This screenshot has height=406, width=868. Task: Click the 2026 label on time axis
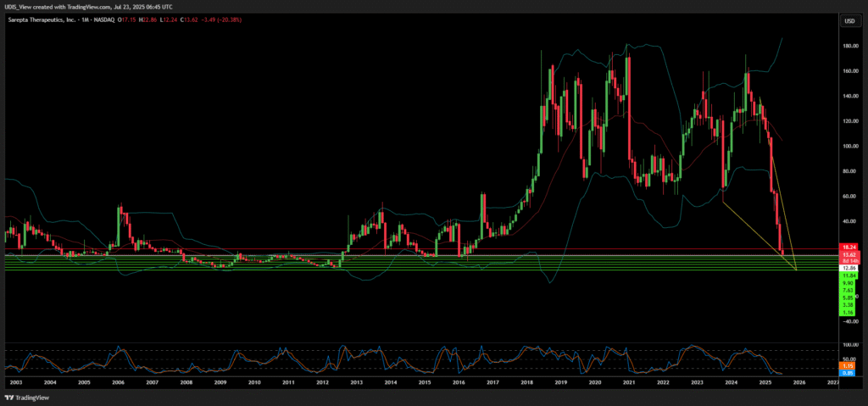point(798,383)
